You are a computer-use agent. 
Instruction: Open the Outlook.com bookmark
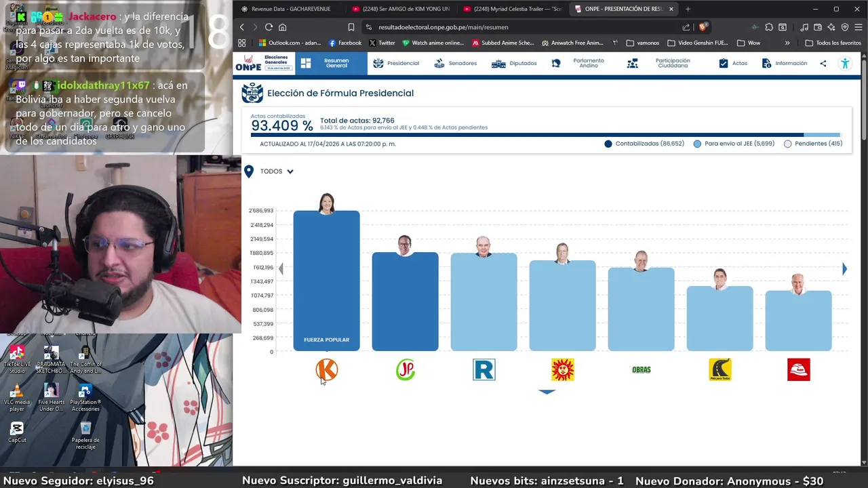(x=290, y=43)
